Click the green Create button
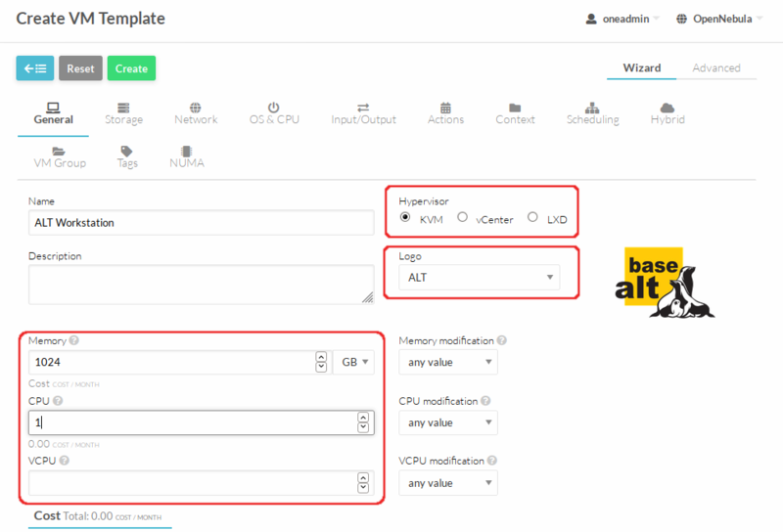 (x=131, y=68)
